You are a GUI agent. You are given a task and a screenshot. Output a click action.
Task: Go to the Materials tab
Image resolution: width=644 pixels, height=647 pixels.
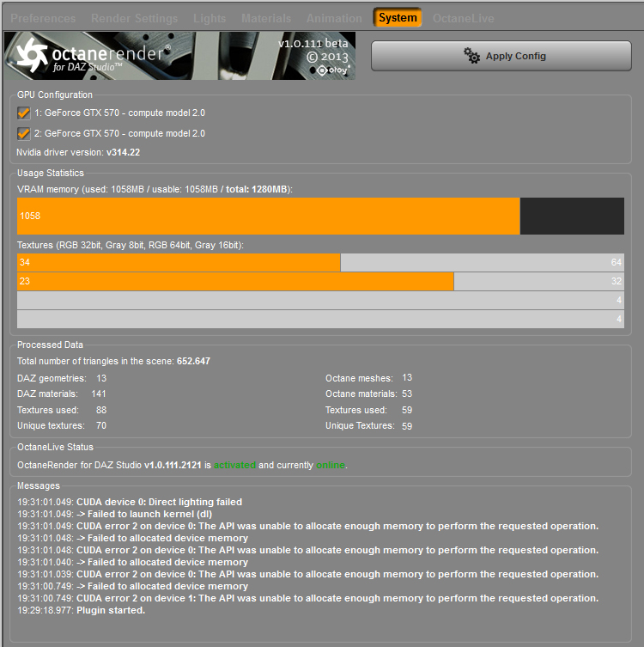[x=266, y=18]
